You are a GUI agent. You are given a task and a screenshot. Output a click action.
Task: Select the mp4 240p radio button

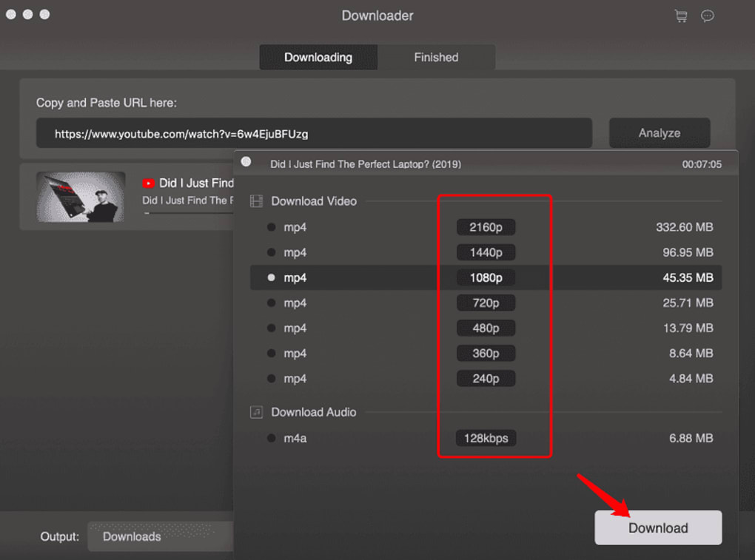[272, 379]
